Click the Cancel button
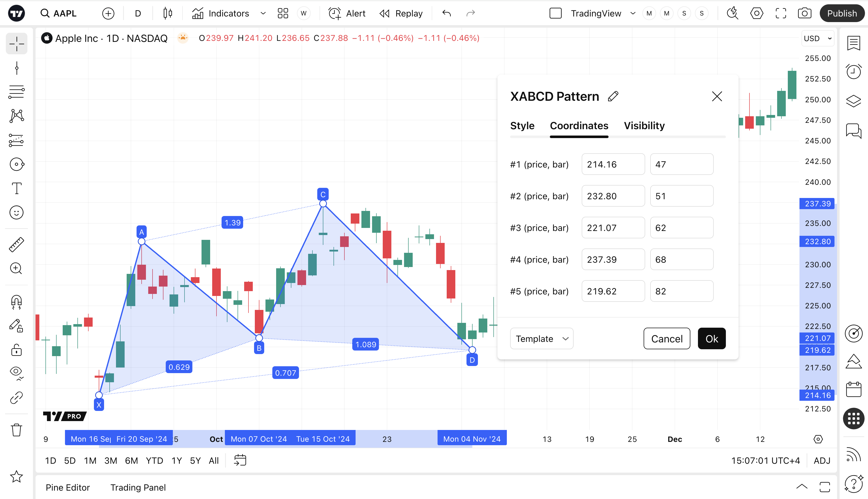 point(666,339)
